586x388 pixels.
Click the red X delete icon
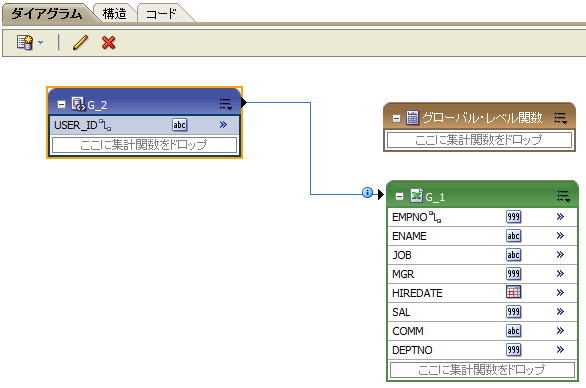108,43
